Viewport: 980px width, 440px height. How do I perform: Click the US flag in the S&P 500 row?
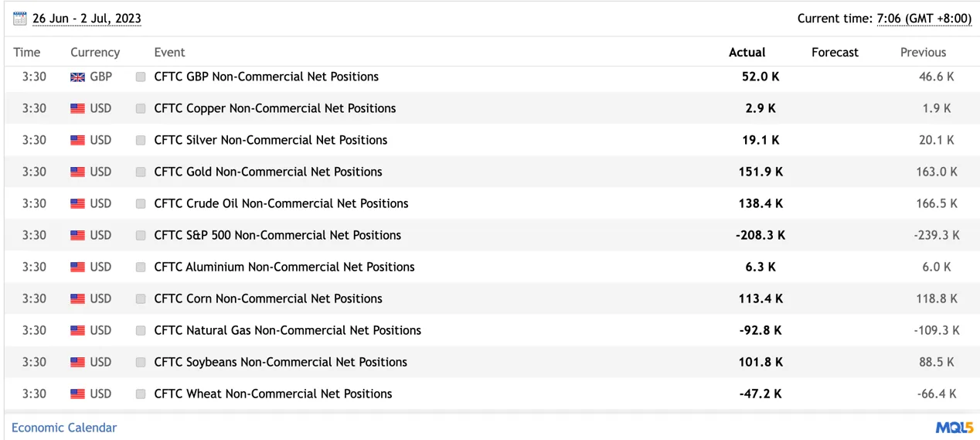coord(78,236)
